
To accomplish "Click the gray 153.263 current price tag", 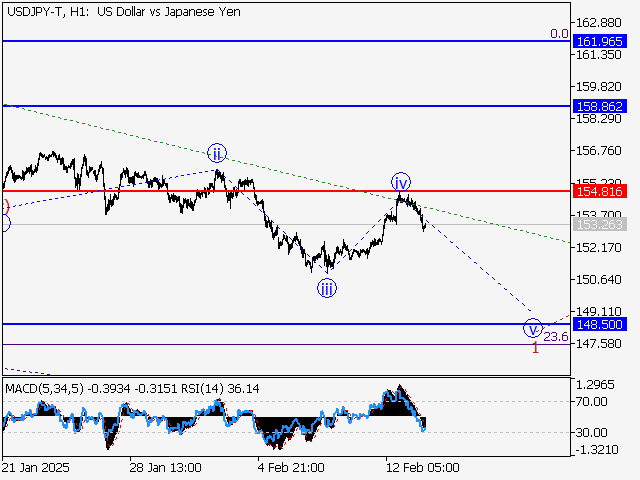I will coord(600,225).
